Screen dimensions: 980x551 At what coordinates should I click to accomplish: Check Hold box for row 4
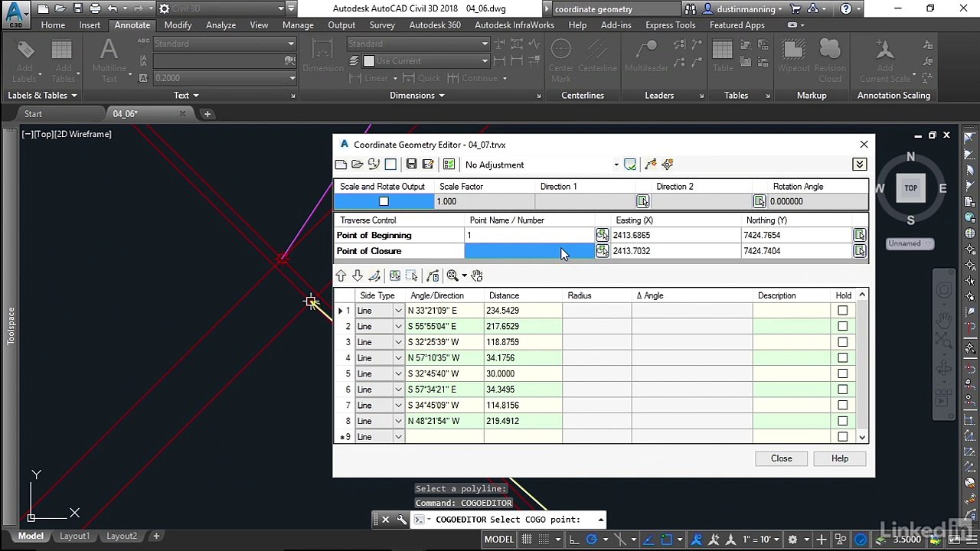point(842,358)
